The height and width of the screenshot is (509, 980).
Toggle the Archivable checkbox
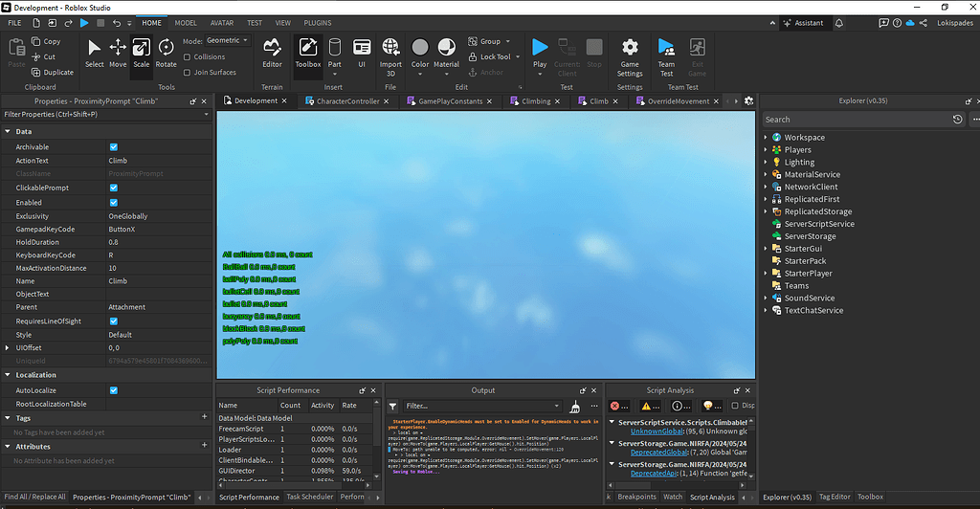pos(114,146)
